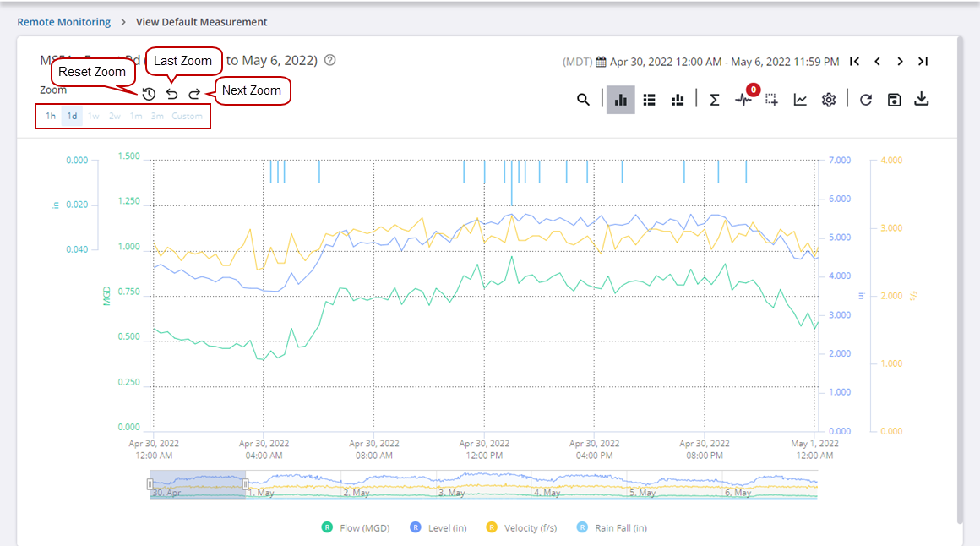Open the date range calendar picker

click(602, 62)
